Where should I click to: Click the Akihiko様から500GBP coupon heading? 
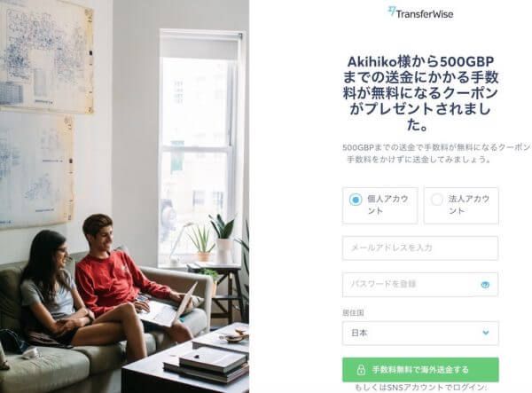tap(420, 93)
